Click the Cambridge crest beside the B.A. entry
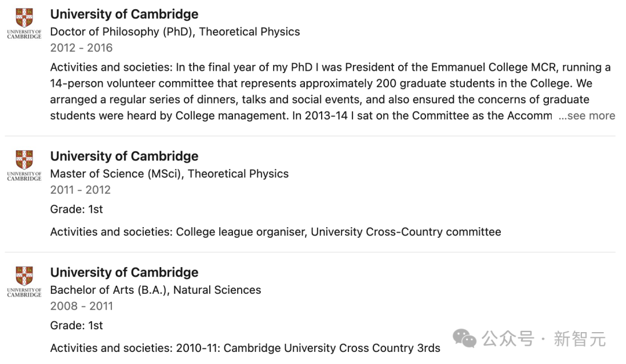Screen dimensions: 626x364 click(24, 281)
